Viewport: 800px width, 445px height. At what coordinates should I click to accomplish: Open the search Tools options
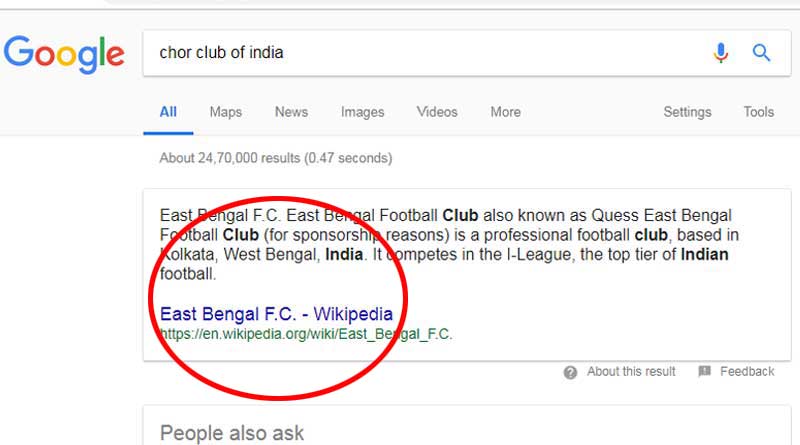758,112
